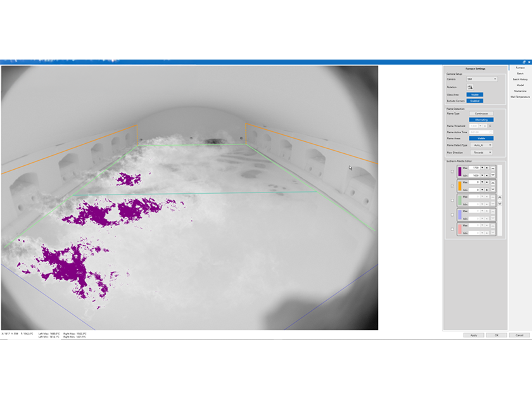
Task: Toggle Flame Areas Visible switch
Action: click(x=481, y=139)
